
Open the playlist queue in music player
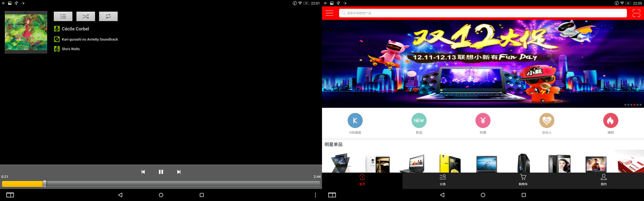63,16
